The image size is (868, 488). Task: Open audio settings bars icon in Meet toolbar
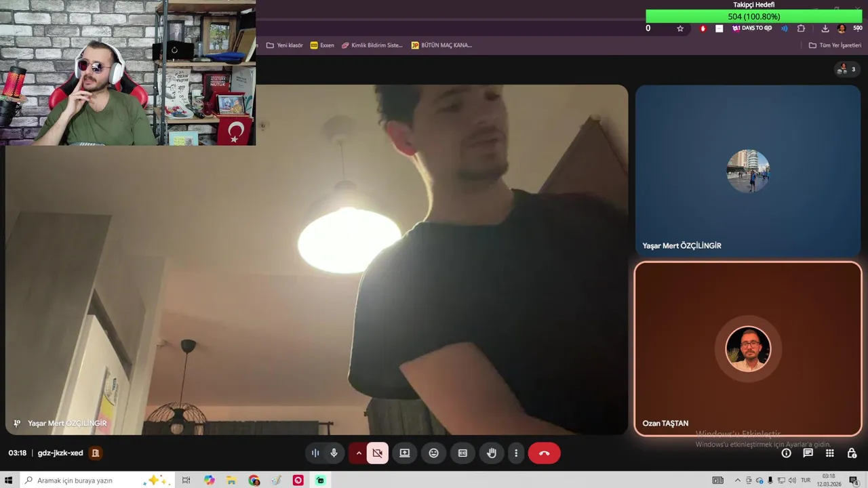coord(315,453)
